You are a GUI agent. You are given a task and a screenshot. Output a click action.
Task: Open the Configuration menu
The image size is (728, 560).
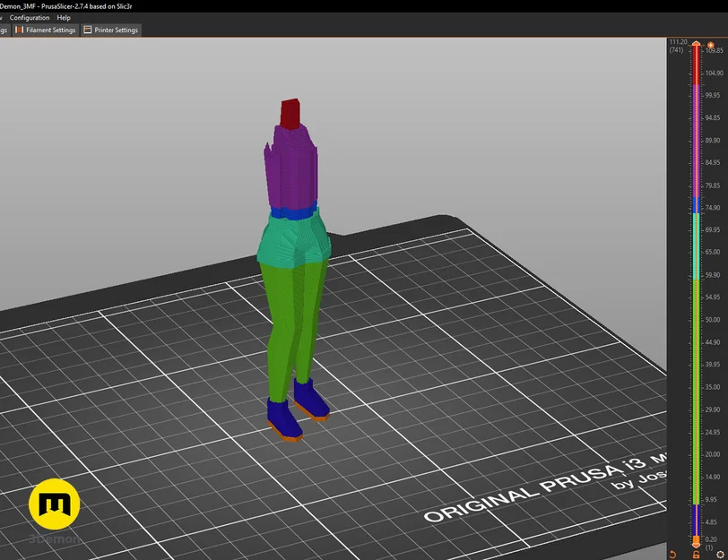coord(30,17)
